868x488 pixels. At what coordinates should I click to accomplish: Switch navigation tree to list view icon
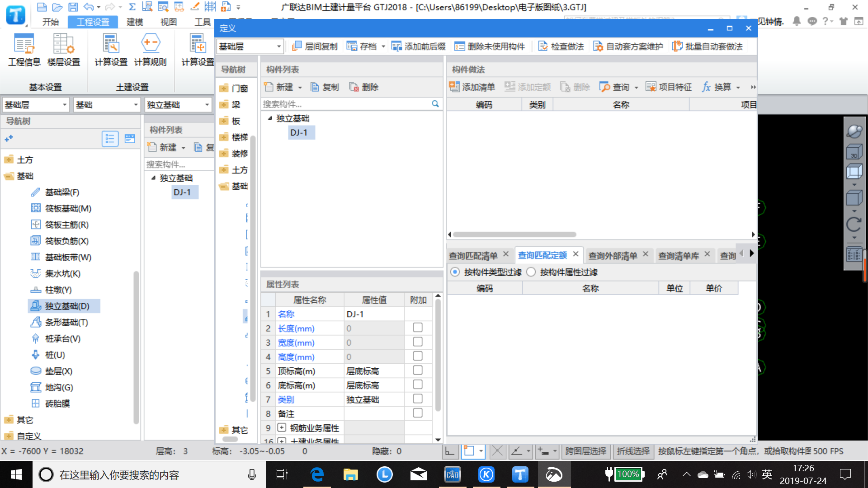coord(110,139)
